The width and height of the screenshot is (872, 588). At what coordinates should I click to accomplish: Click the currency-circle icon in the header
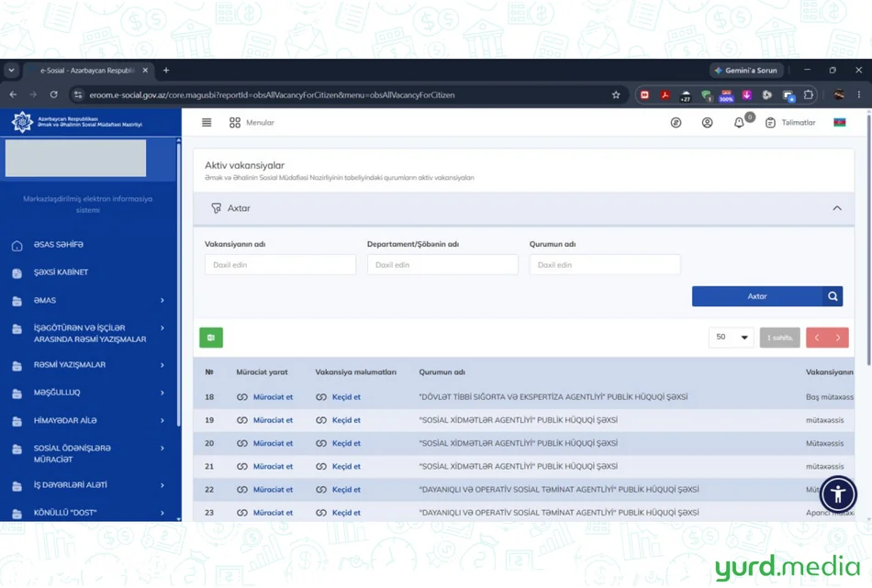[676, 122]
